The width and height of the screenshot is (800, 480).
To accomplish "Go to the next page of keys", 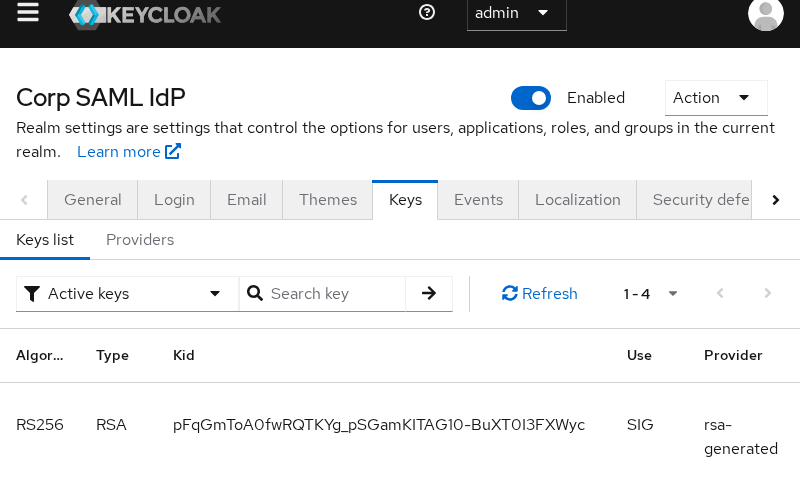I will point(767,293).
